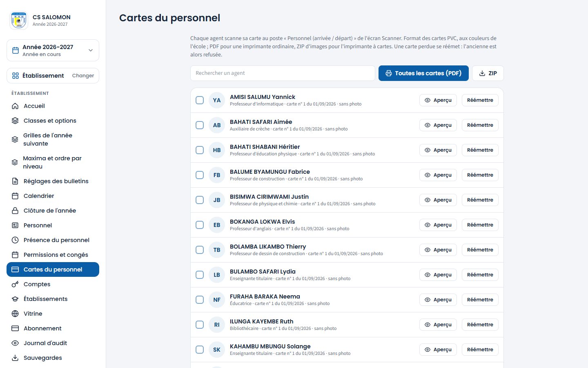This screenshot has width=588, height=368.
Task: Click the key icon for Comptes
Action: pyautogui.click(x=15, y=284)
